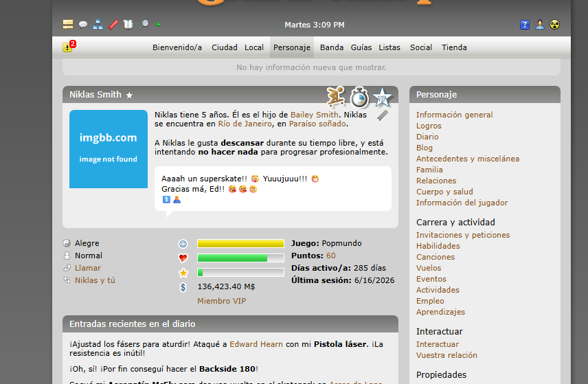Click the red heart health icon
The height and width of the screenshot is (384, 588).
coord(183,258)
